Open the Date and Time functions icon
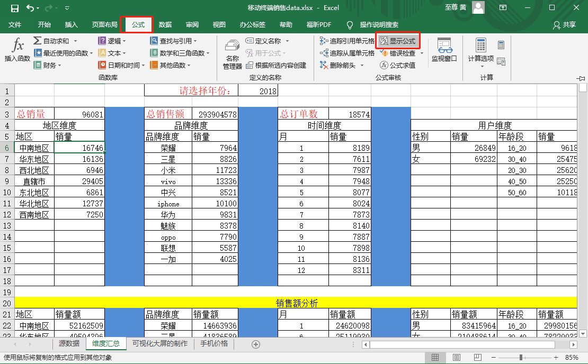Image resolution: width=588 pixels, height=364 pixels. (102, 65)
